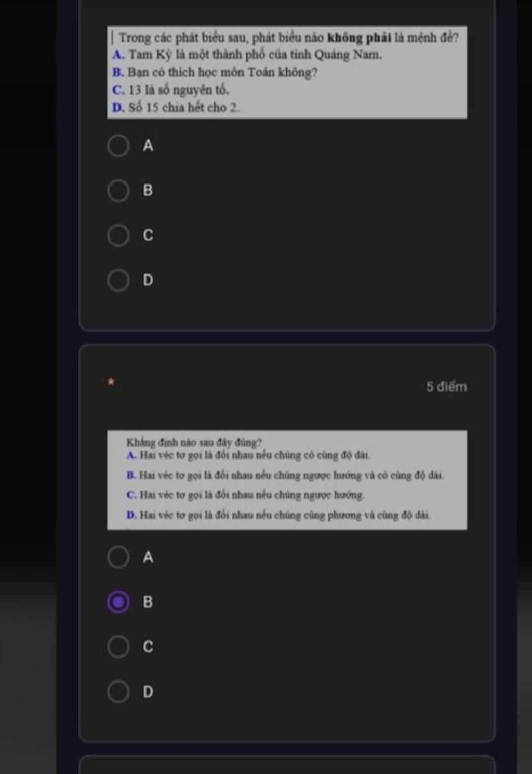Open the mệnh đề question image

287,72
